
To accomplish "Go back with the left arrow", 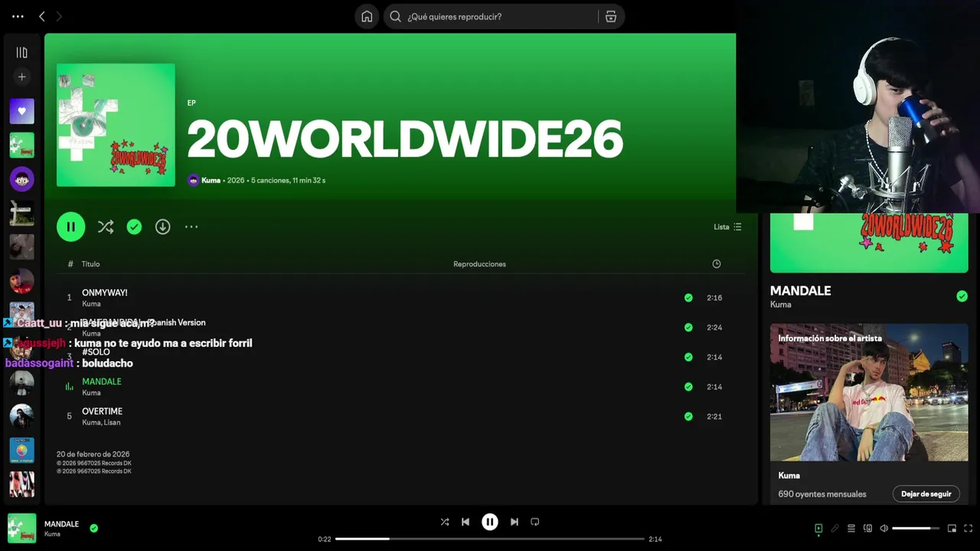I will click(42, 16).
